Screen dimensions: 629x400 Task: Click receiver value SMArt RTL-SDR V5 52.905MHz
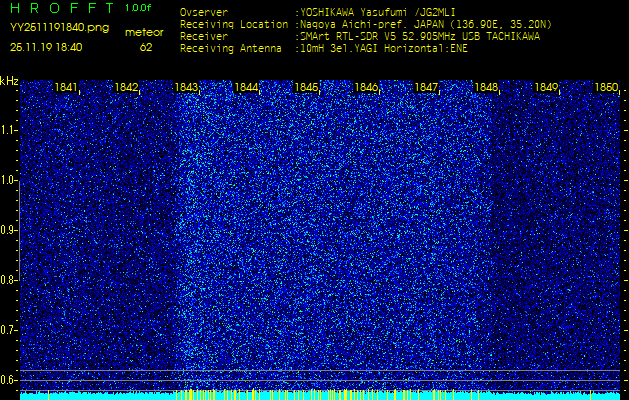420,37
